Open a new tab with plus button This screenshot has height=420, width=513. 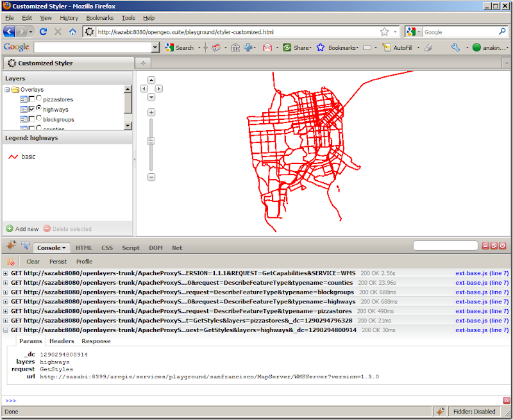(143, 63)
